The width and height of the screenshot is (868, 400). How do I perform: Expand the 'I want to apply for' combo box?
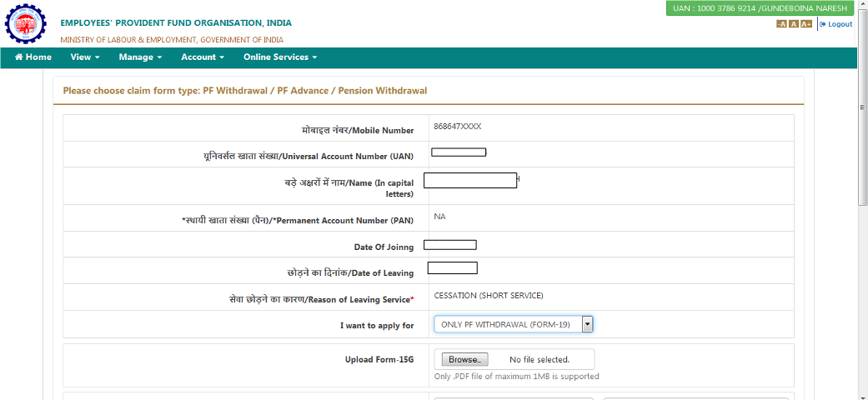click(x=513, y=324)
